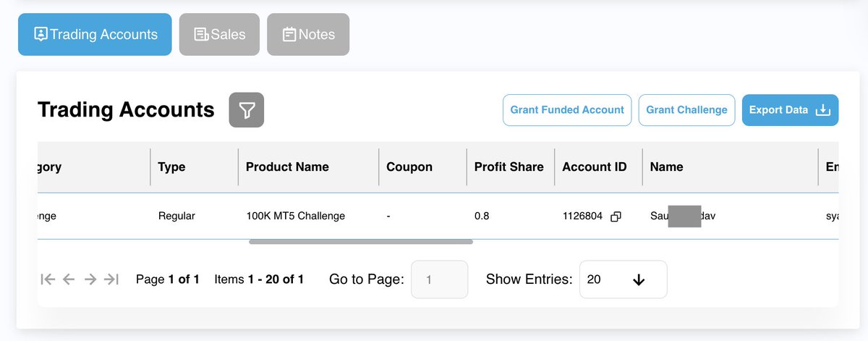The image size is (868, 341).
Task: Jump to the last page arrow
Action: coord(111,279)
